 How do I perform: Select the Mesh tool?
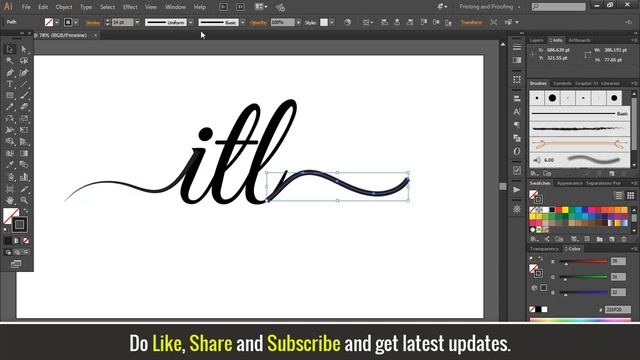tap(10, 153)
